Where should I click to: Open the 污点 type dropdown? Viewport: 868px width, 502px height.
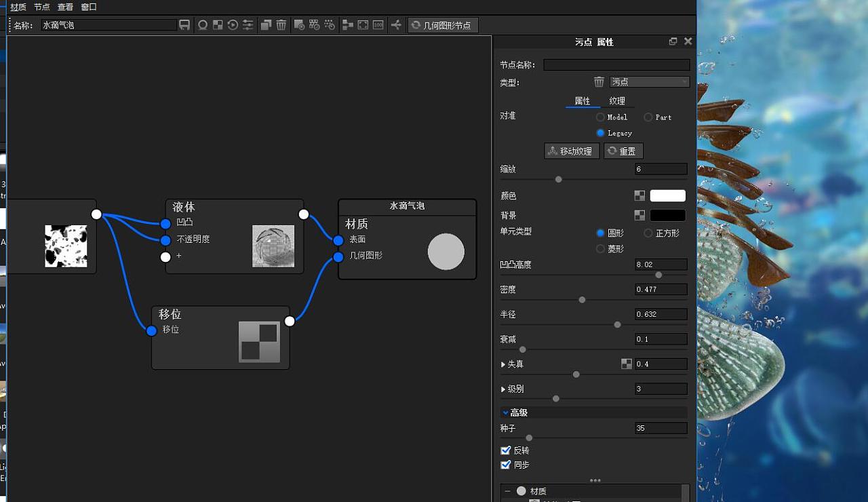[x=649, y=81]
